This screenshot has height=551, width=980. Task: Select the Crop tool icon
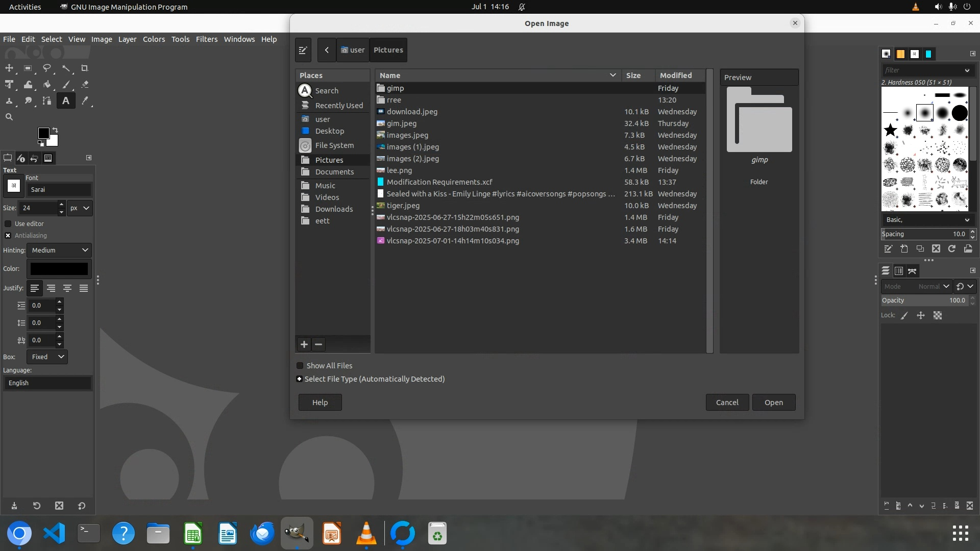pos(85,68)
